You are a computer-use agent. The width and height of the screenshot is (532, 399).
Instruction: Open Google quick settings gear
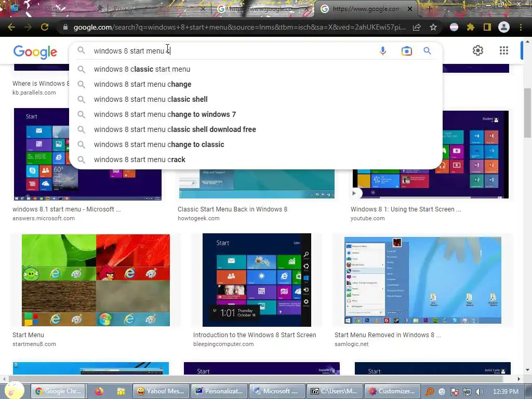478,50
